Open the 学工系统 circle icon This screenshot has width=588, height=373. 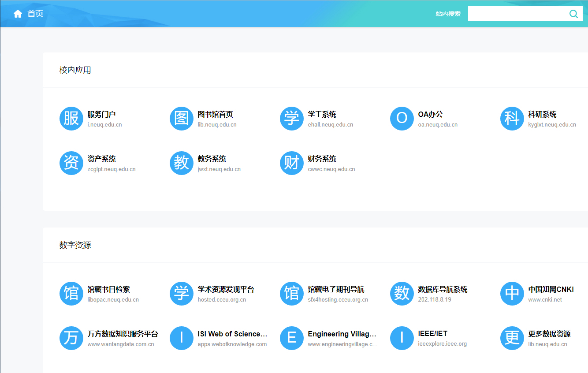tap(292, 119)
